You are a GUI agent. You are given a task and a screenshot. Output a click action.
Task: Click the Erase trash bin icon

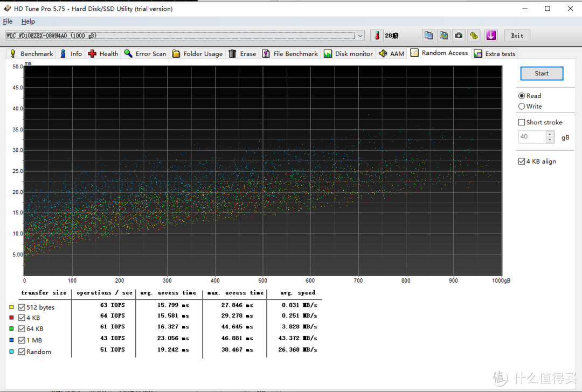232,54
